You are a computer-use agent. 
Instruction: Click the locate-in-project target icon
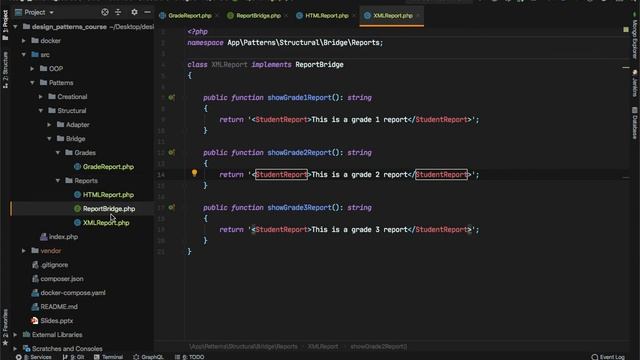pyautogui.click(x=105, y=12)
